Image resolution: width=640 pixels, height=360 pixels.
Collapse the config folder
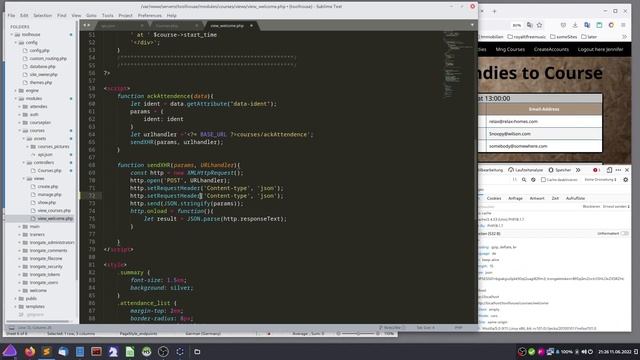point(16,42)
